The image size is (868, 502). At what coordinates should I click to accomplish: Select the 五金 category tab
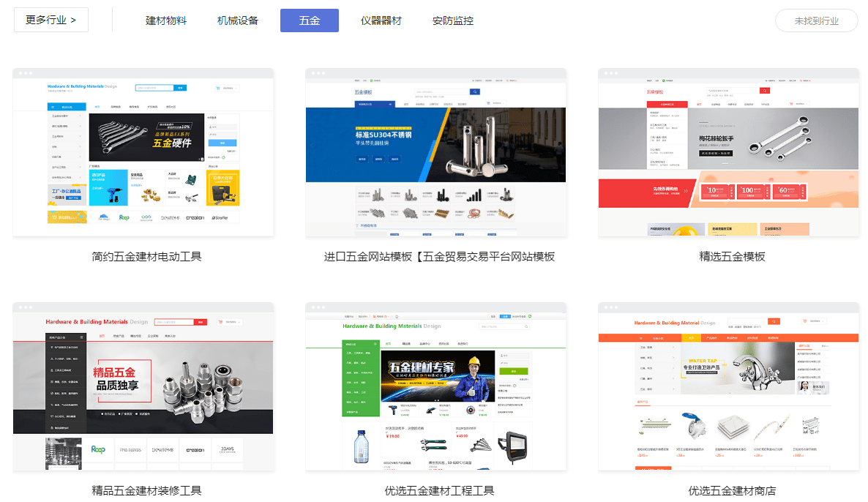309,20
